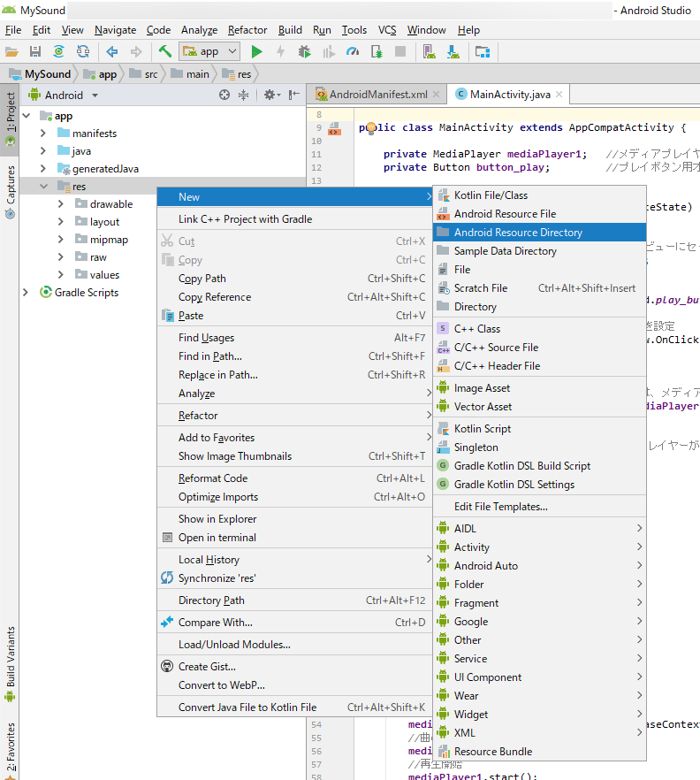Viewport: 700px width, 780px height.
Task: Click Show in Explorer menu entry
Action: click(294, 519)
